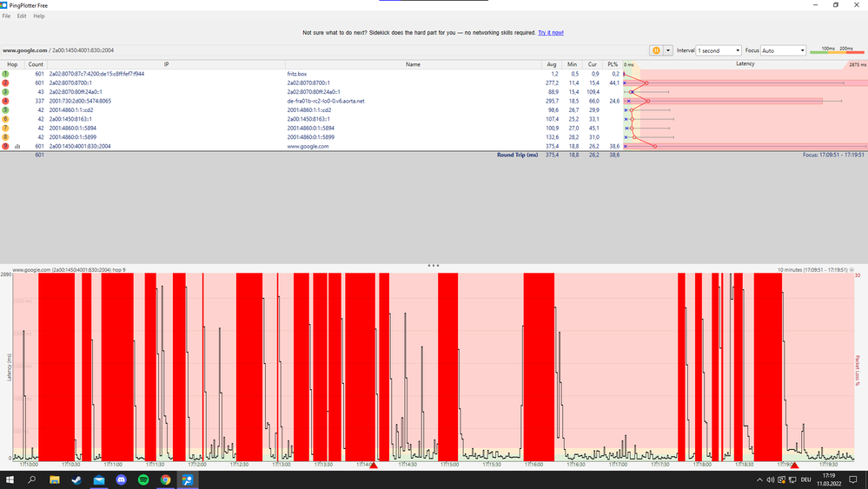Select hop 8 yellow number icon
This screenshot has height=489, width=868.
click(x=5, y=137)
